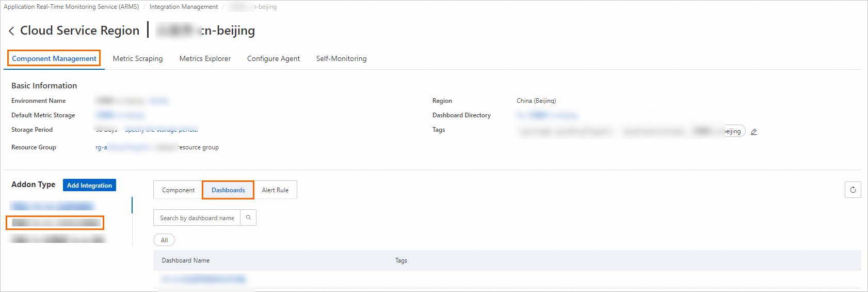The image size is (868, 292).
Task: Select the Dashboards sub-tab
Action: pyautogui.click(x=228, y=190)
